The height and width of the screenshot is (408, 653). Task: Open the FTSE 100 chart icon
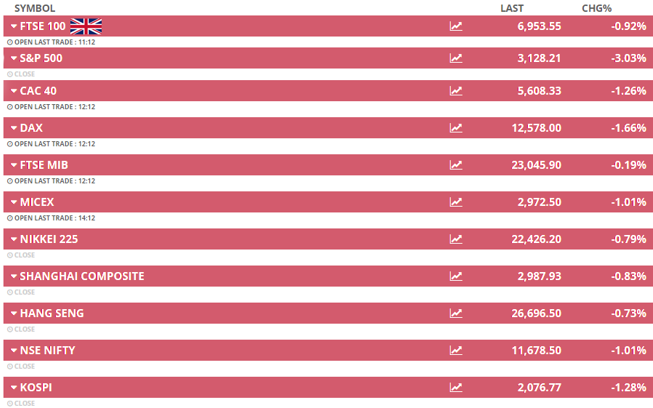click(x=456, y=27)
